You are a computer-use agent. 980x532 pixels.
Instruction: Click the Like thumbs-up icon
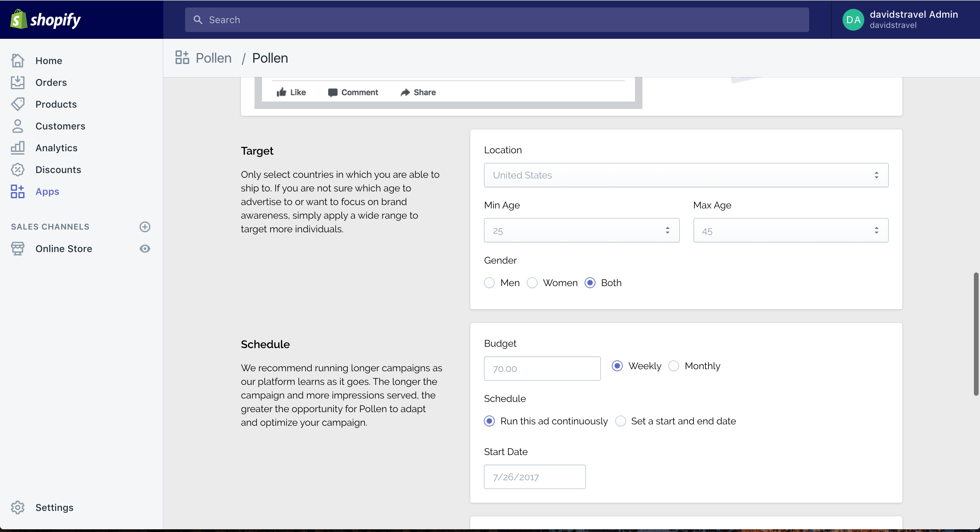281,92
